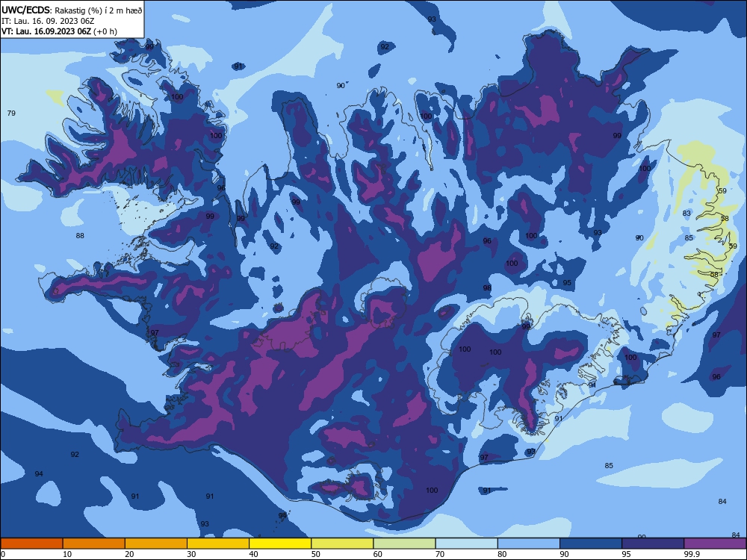
Task: Select the '10' label on the color scale
Action: 67,554
